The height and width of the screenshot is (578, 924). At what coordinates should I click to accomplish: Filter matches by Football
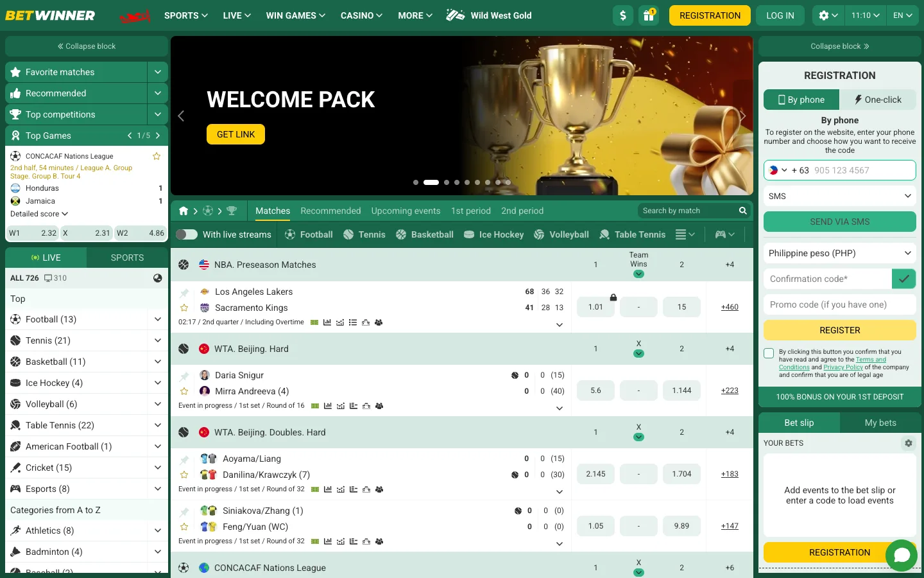[x=309, y=234]
